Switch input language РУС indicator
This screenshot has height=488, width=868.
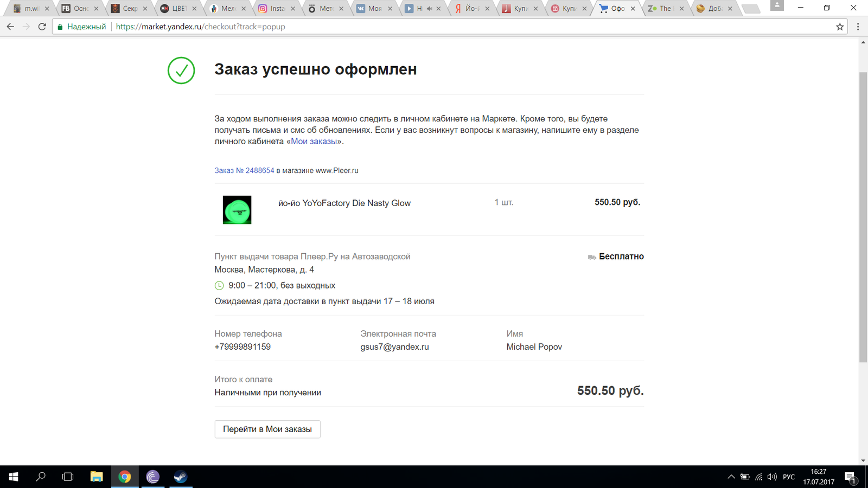(789, 477)
